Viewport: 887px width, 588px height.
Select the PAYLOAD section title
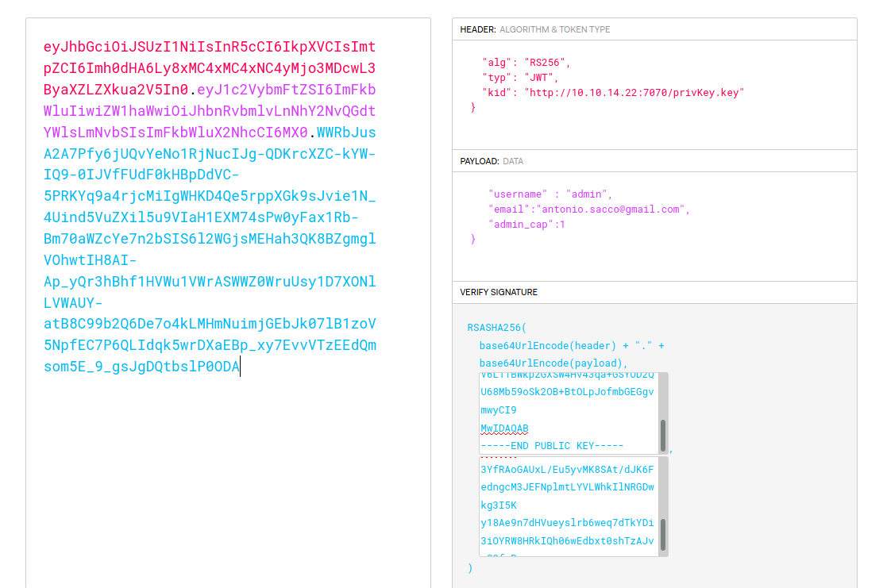[x=480, y=161]
